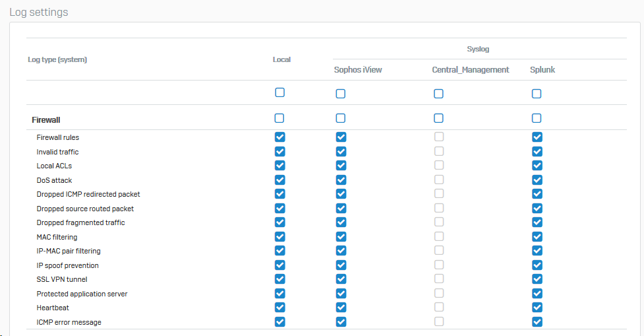
Task: Uncheck Sophos iView for SSL VPN tunnel
Action: click(341, 279)
